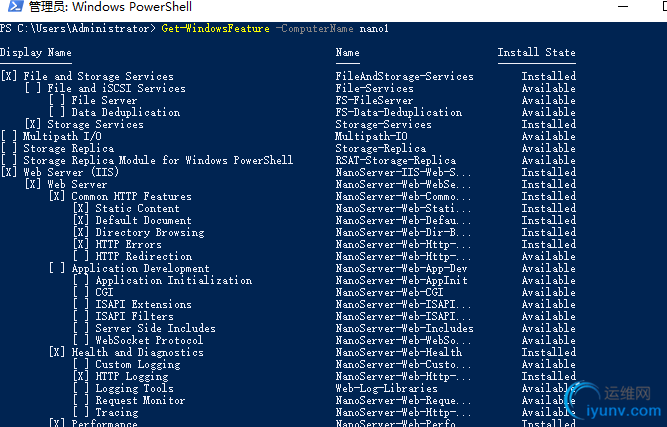Click 'Installed' state in the HTTP Logging row
Image resolution: width=667 pixels, height=427 pixels.
[x=549, y=376]
